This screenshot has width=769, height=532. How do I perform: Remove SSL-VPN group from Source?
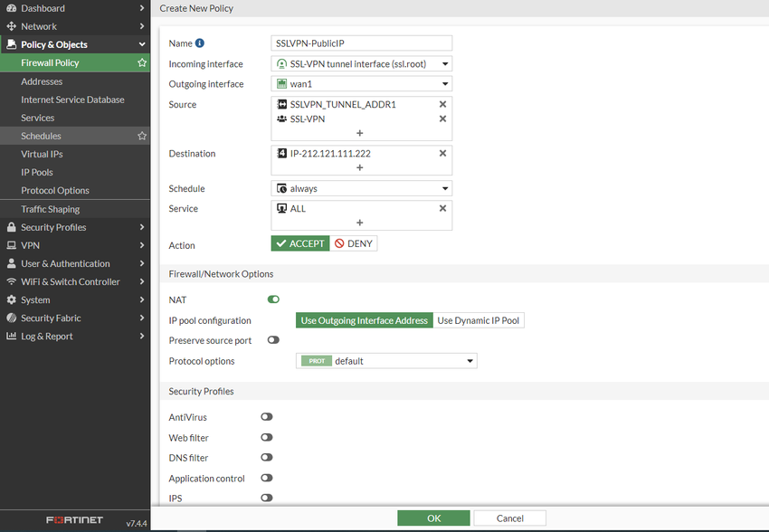point(442,119)
